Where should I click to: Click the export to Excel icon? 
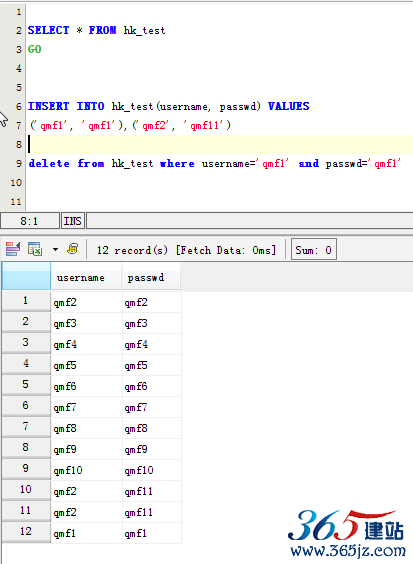[x=35, y=249]
